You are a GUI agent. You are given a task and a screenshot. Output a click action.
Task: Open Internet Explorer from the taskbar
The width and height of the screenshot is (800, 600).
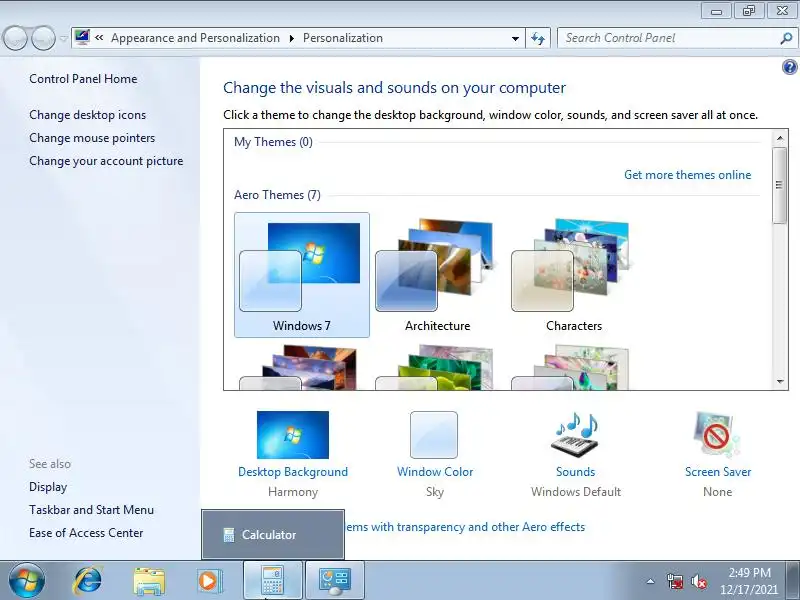88,581
